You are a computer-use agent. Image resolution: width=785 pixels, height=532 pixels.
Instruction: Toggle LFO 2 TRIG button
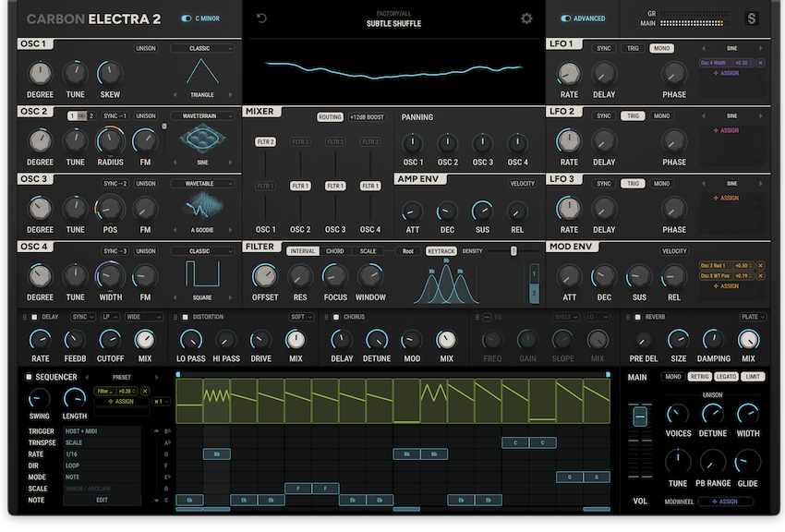point(633,115)
